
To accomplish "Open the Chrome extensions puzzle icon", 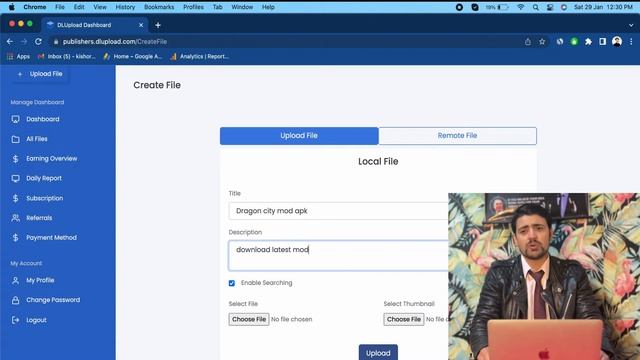I will [x=588, y=42].
